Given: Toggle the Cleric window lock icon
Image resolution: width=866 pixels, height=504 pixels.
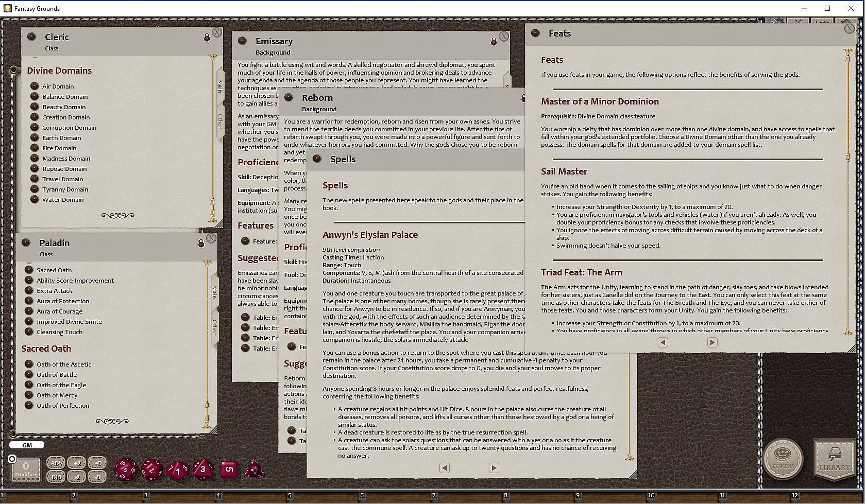Looking at the screenshot, I should click(207, 38).
